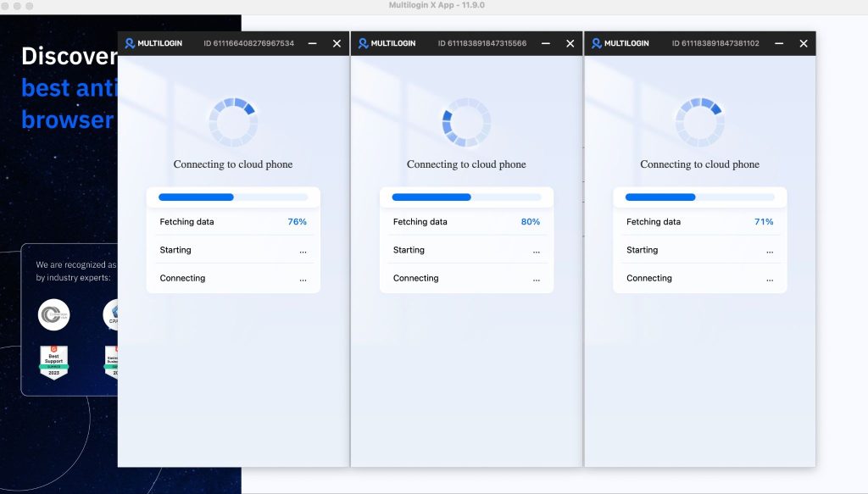Screen dimensions: 868x494
Task: Close cloud phone window ID 611183891847381102
Action: point(804,43)
